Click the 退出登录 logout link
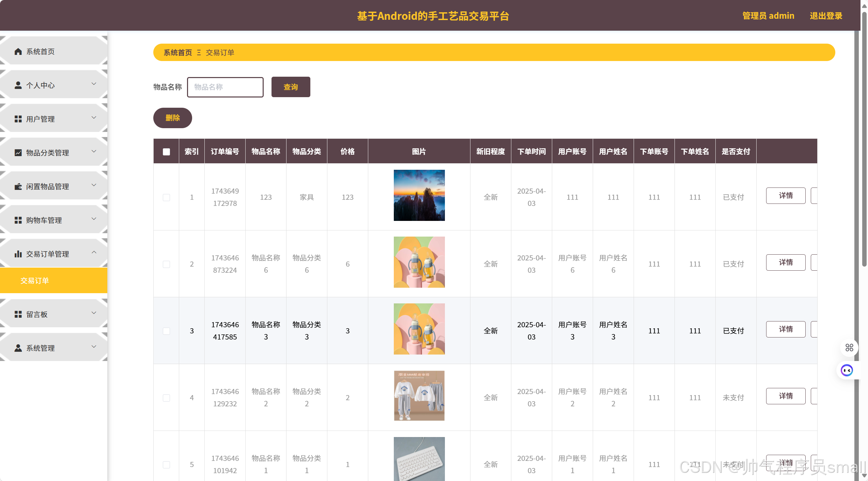Screen dimensions: 868x481 click(x=826, y=16)
